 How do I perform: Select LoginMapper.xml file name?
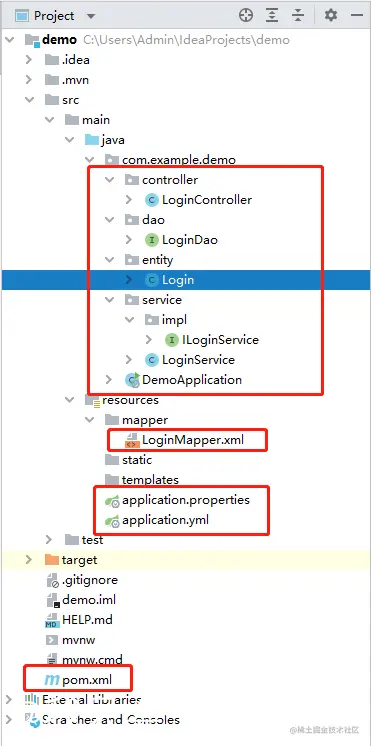point(193,440)
